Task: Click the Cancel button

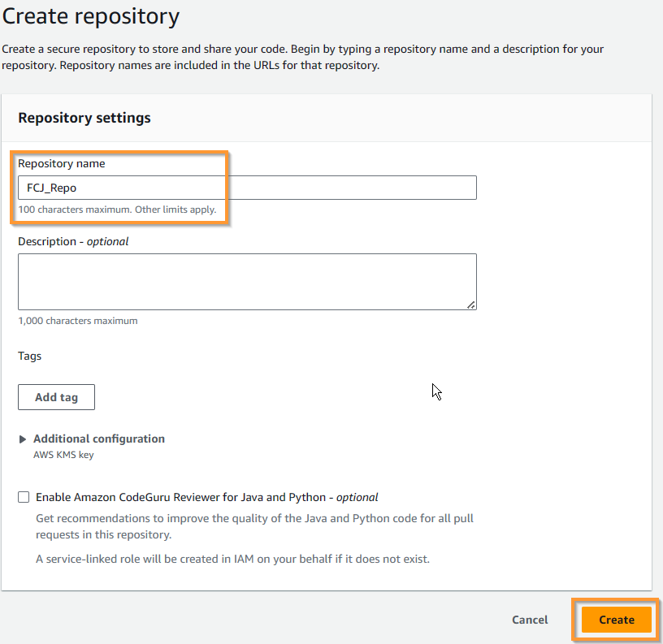Action: click(530, 620)
